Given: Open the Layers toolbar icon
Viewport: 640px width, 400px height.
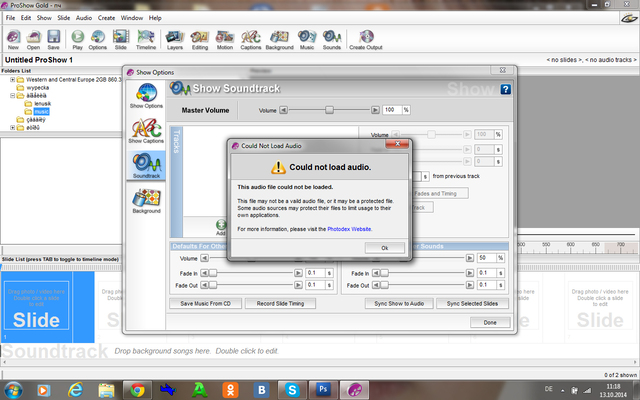Looking at the screenshot, I should point(175,40).
